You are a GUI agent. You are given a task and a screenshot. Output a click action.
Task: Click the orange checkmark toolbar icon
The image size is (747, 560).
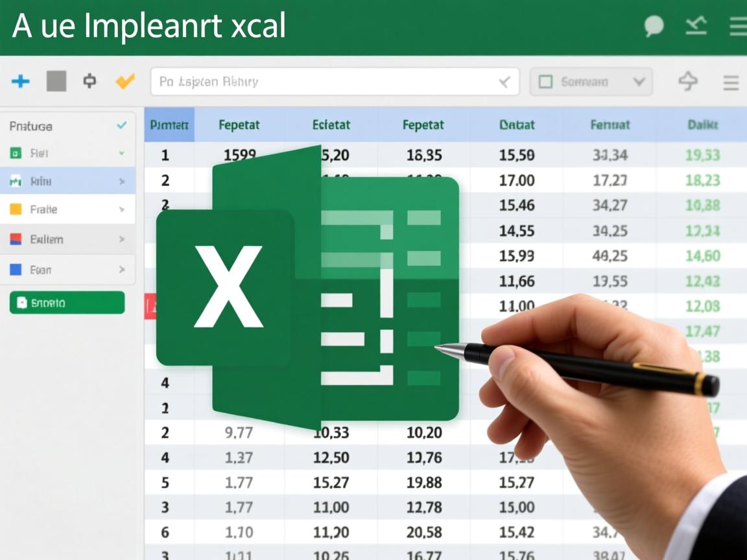pos(124,81)
